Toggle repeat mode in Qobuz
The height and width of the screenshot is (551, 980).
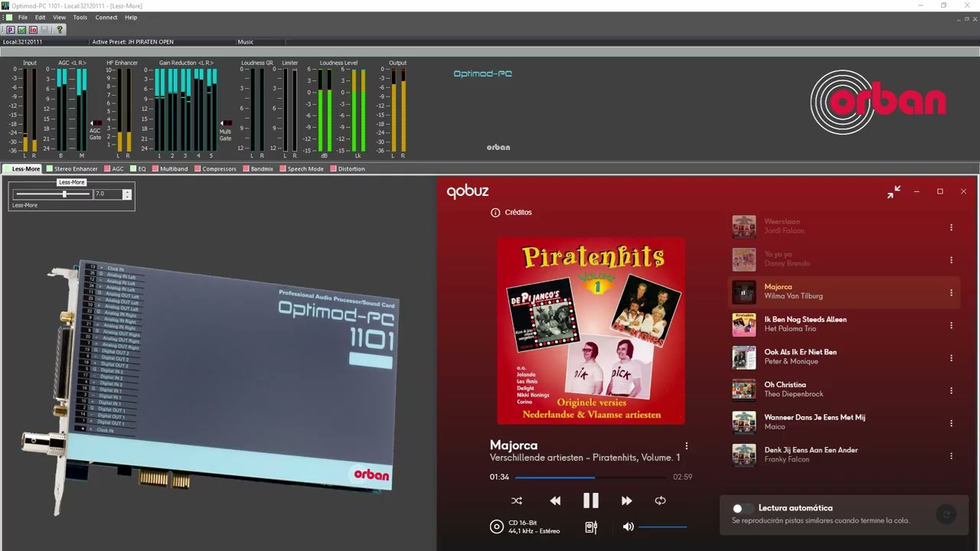pos(660,500)
